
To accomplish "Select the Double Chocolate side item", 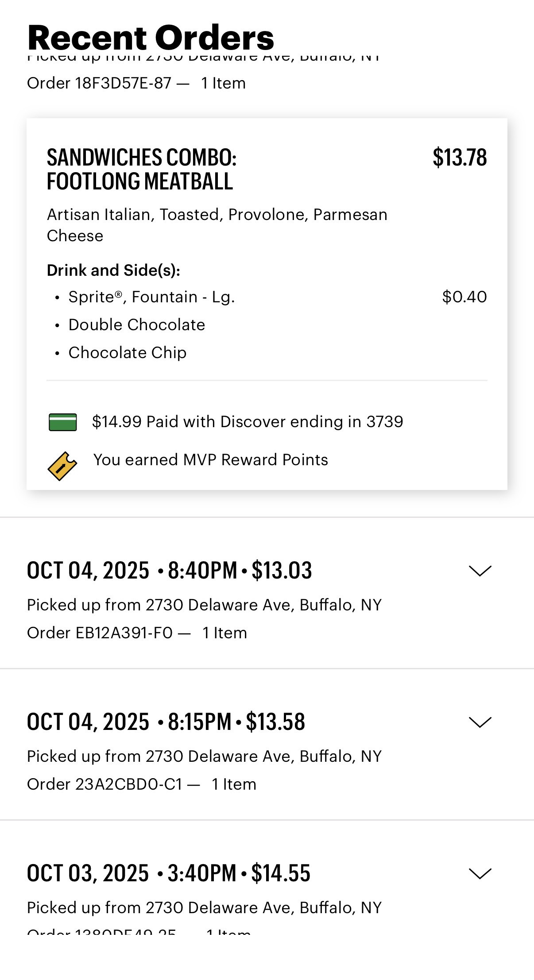I will [136, 325].
